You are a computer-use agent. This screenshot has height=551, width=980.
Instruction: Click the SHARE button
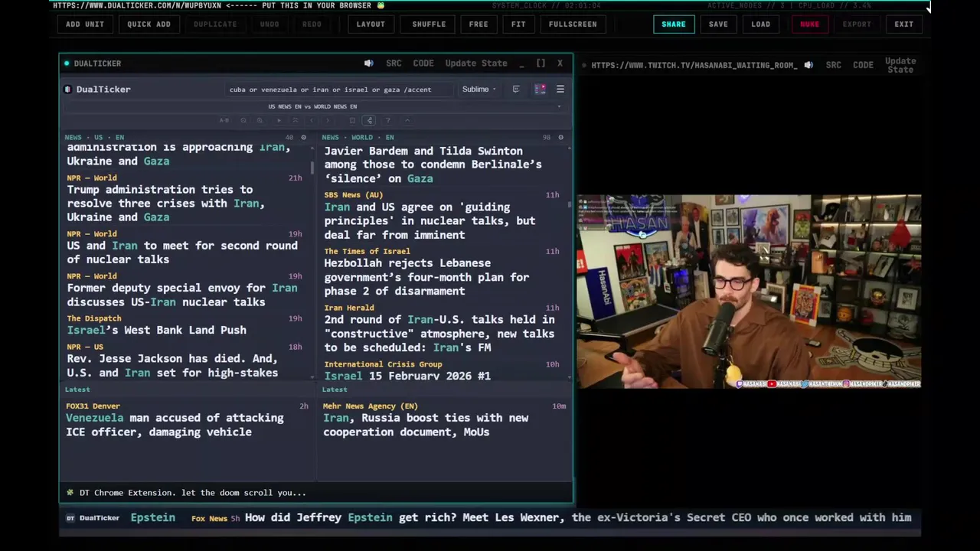click(674, 24)
